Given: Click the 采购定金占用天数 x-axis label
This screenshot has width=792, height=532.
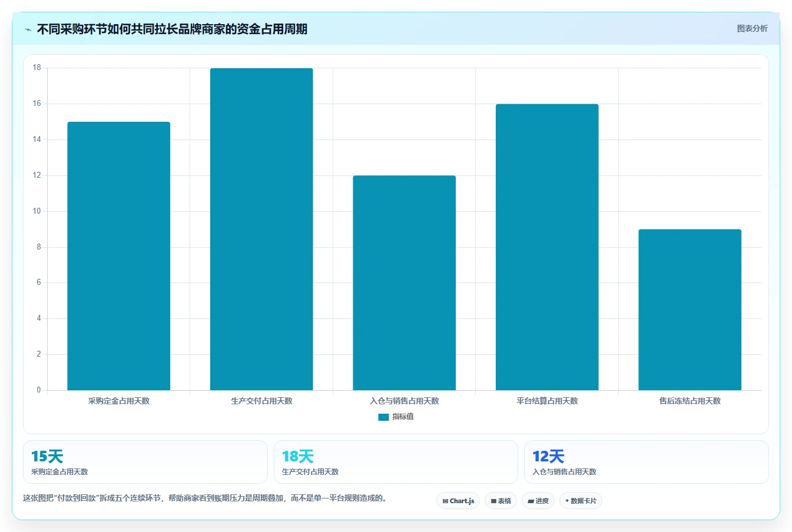Looking at the screenshot, I should pyautogui.click(x=119, y=401).
